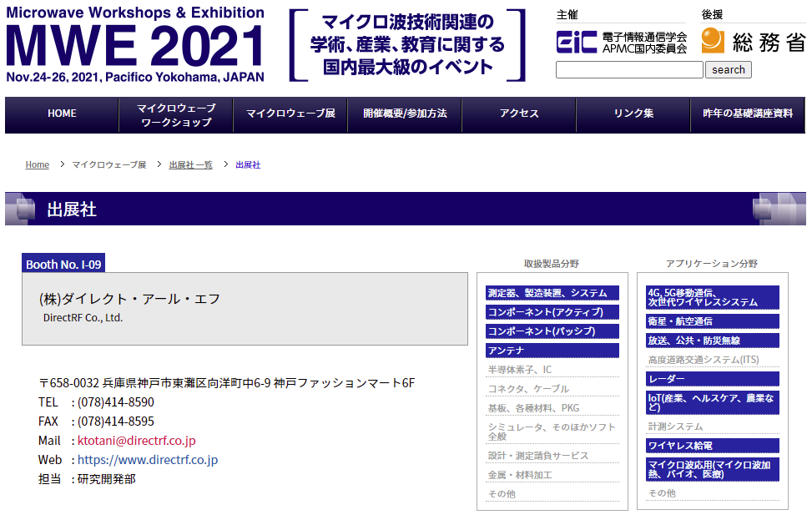The height and width of the screenshot is (520, 812).
Task: Click TEL number (078)414-8590
Action: [x=116, y=402]
